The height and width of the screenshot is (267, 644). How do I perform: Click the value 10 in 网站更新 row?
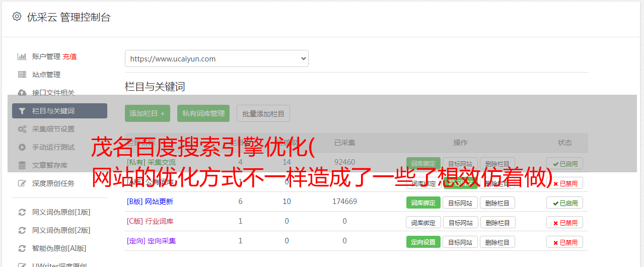[x=287, y=202]
